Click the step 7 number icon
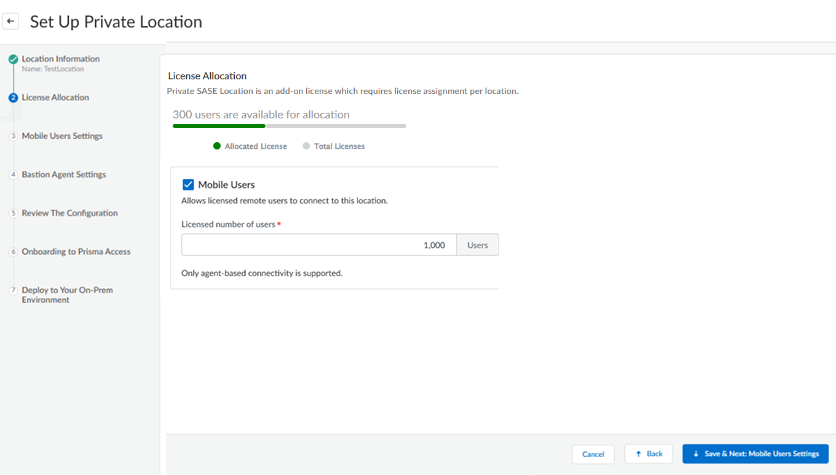836x475 pixels. 13,290
